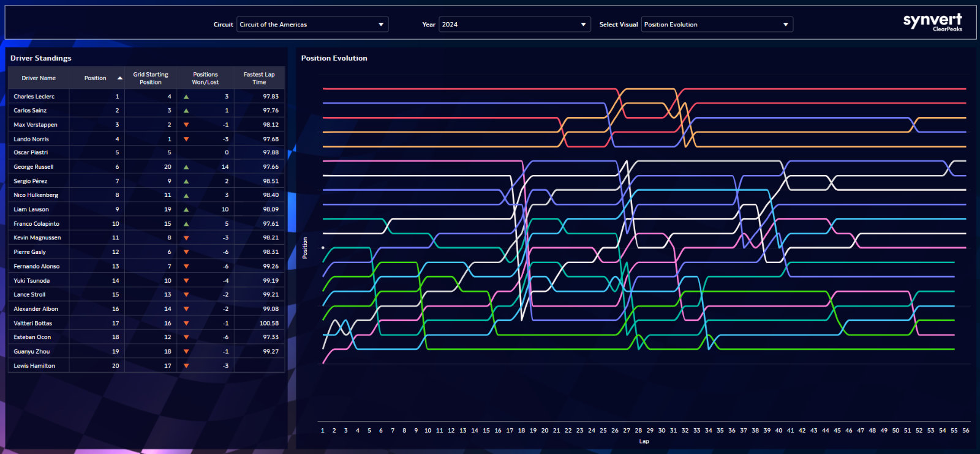The height and width of the screenshot is (454, 980).
Task: Select driver Carlos Sainz in standings
Action: tap(30, 111)
